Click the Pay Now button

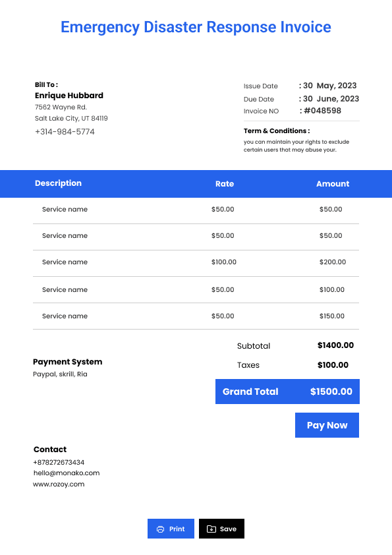coord(327,424)
